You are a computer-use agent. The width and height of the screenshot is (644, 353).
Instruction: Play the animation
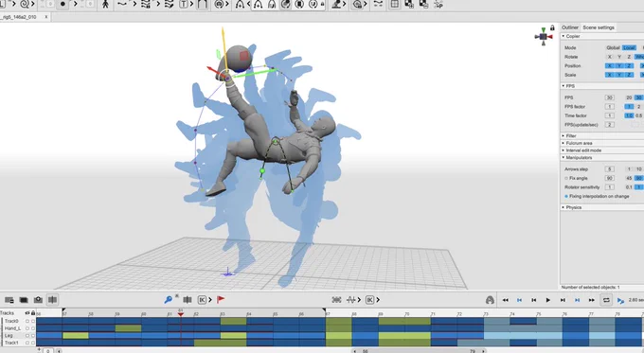(x=548, y=300)
